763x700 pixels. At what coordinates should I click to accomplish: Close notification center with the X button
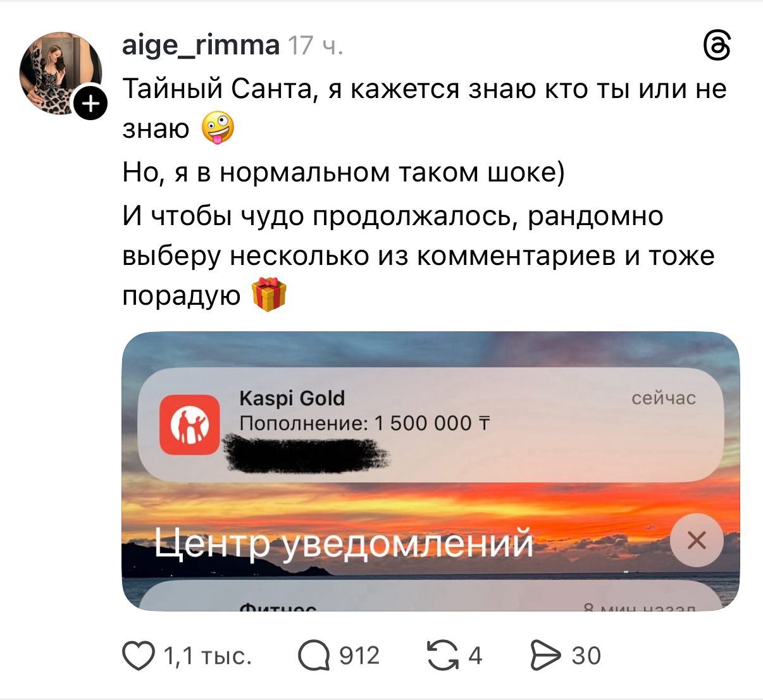pyautogui.click(x=697, y=541)
